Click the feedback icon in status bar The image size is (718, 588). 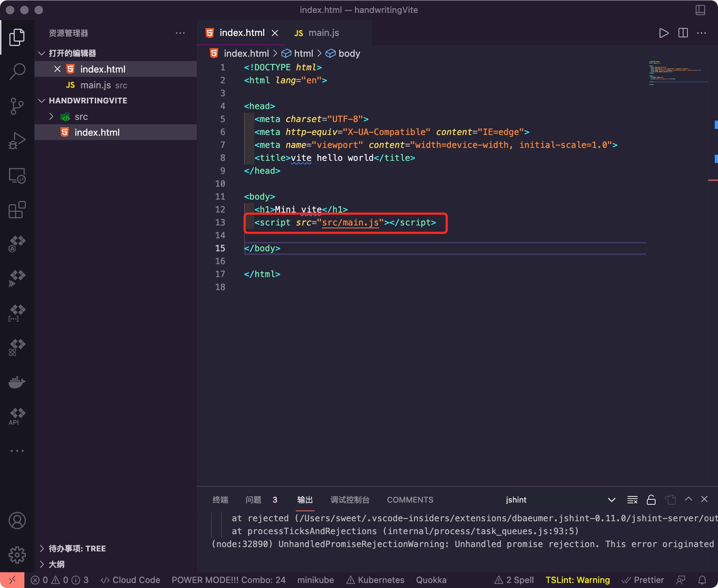(x=681, y=580)
